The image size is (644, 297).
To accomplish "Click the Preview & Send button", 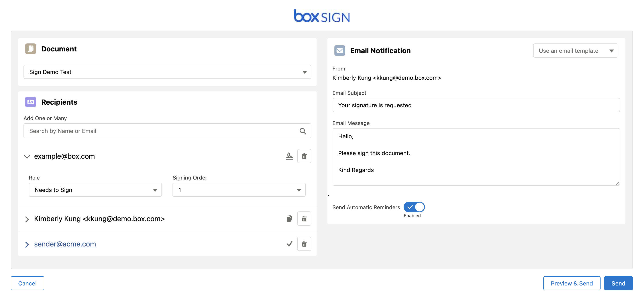I will click(x=571, y=283).
